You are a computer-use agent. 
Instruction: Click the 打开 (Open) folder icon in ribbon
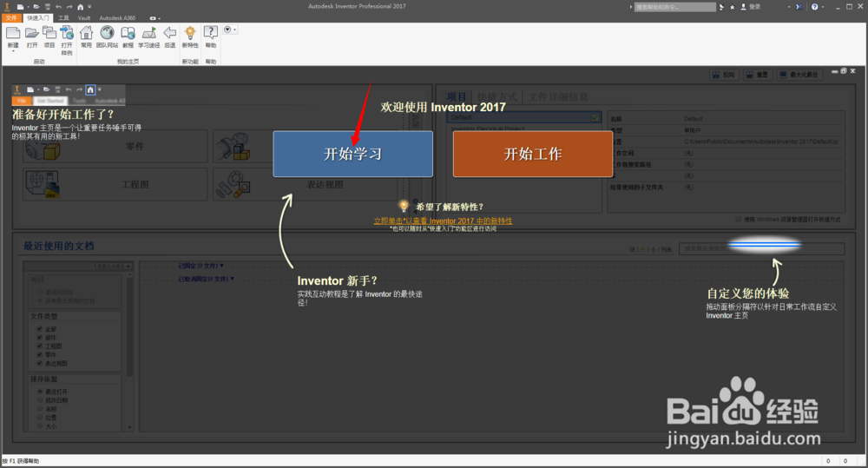[x=31, y=34]
